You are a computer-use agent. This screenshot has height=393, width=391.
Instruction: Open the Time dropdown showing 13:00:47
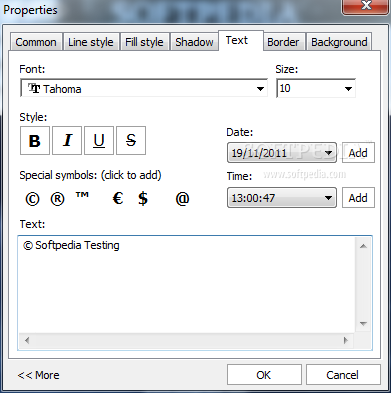[x=282, y=198]
